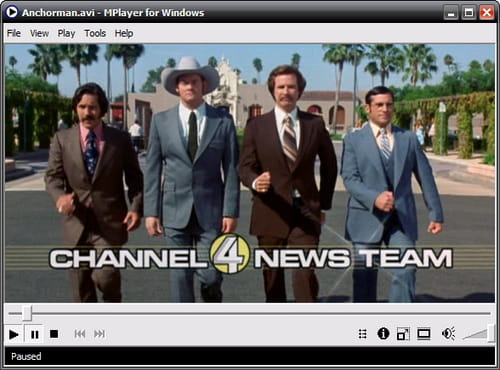Show file info via the i icon
500x370 pixels.
click(383, 333)
